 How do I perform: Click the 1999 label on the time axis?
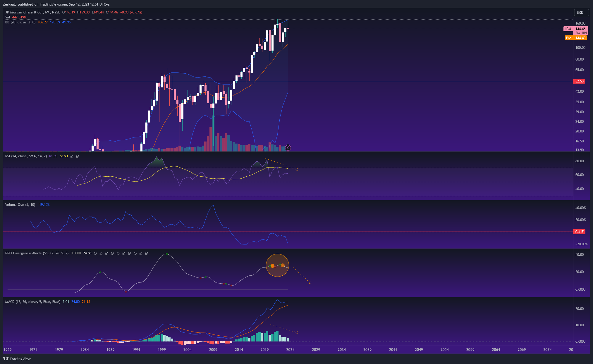click(162, 349)
